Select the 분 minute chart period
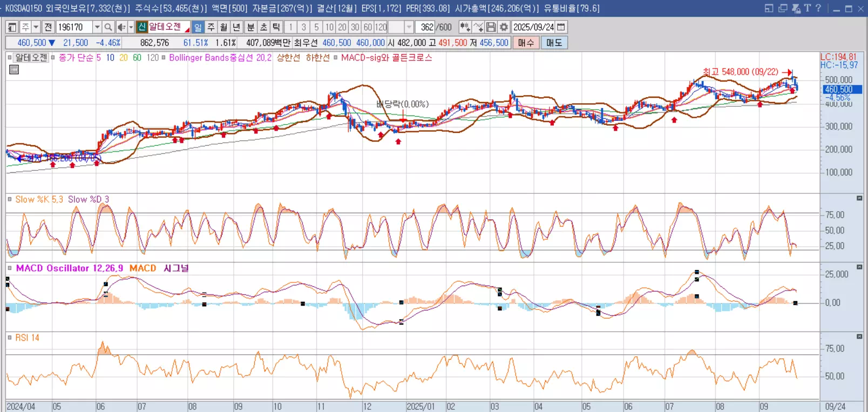 (250, 27)
